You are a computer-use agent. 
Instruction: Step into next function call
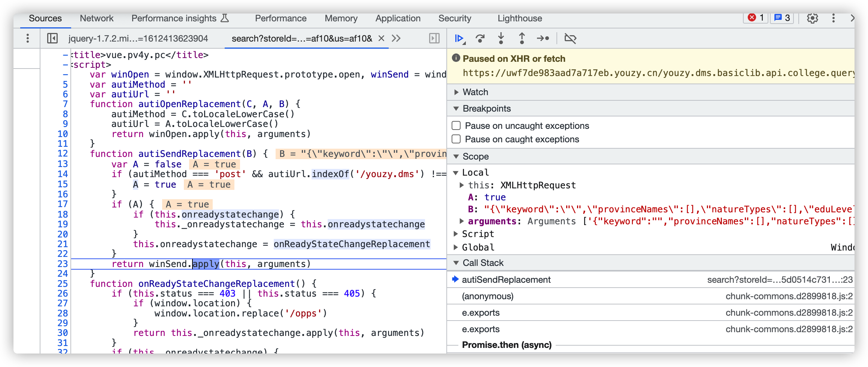501,38
